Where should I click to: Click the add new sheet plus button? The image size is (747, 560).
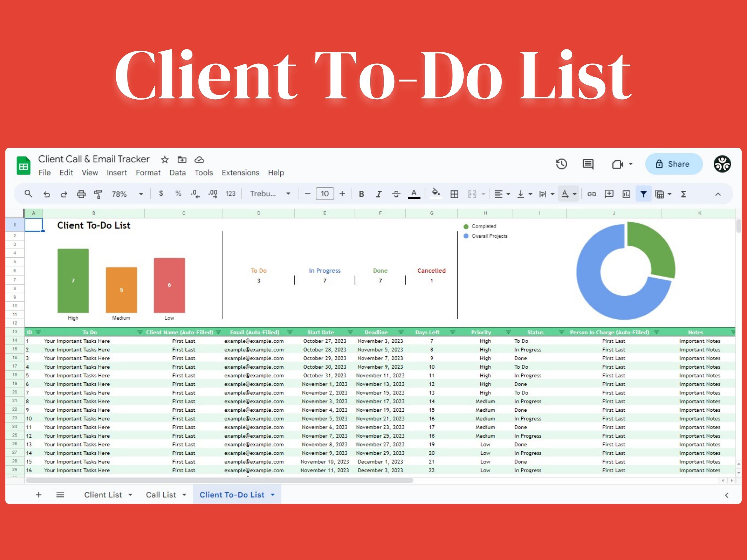(x=39, y=495)
